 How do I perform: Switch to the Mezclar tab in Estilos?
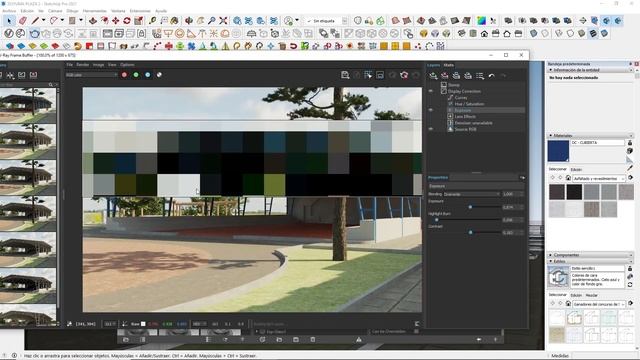click(x=591, y=295)
